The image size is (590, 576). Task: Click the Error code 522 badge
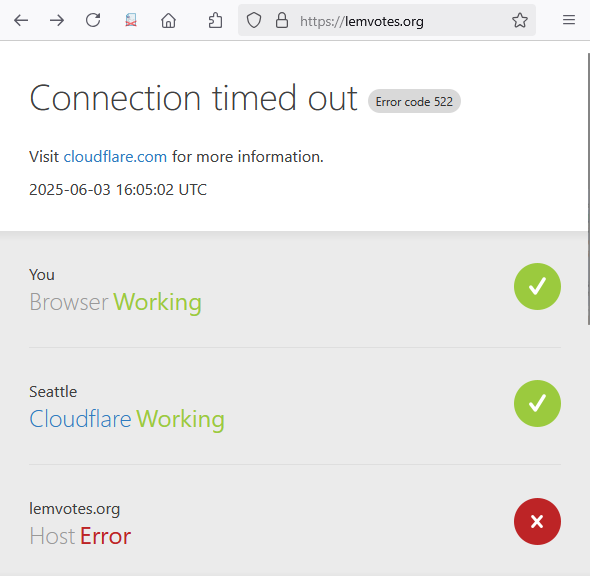414,101
